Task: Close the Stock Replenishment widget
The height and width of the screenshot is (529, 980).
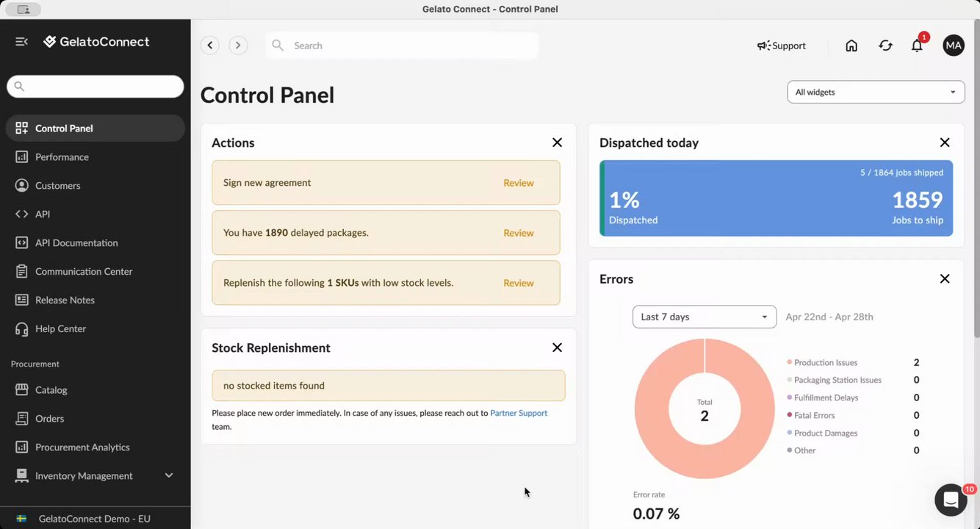Action: [x=557, y=348]
